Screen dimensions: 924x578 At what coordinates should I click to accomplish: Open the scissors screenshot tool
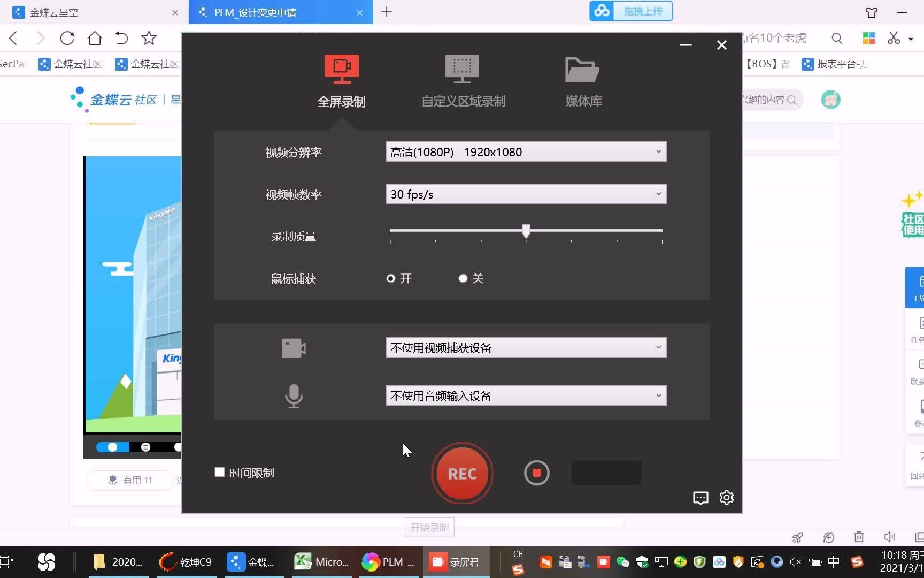[894, 38]
